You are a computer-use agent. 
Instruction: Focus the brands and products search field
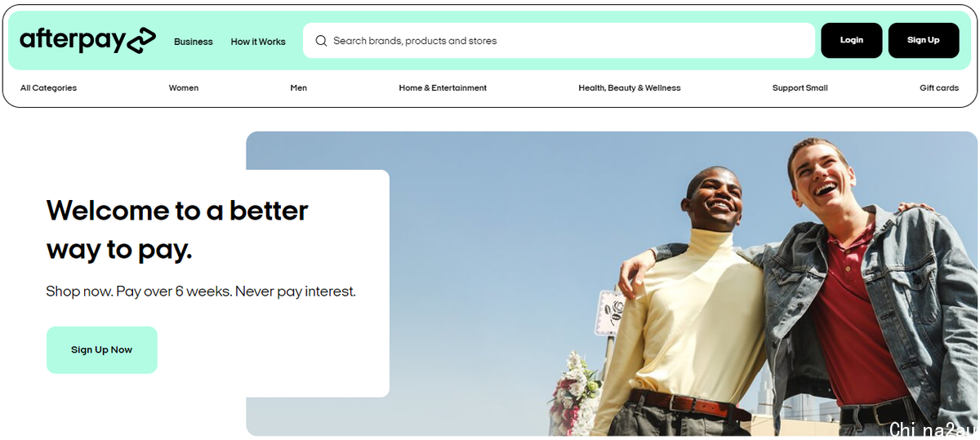point(559,41)
